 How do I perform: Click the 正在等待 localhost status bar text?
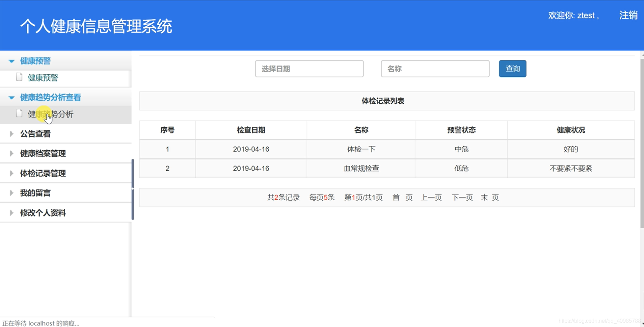click(x=41, y=323)
